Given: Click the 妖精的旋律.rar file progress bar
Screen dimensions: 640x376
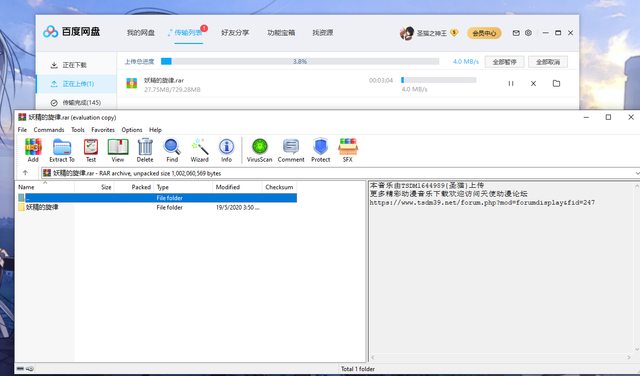Looking at the screenshot, I should click(439, 80).
